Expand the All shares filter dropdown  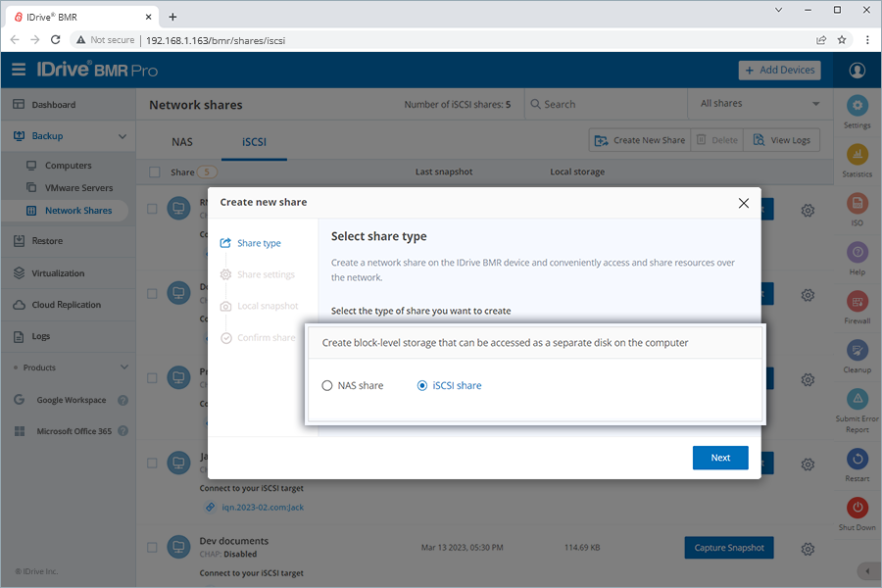tap(759, 103)
